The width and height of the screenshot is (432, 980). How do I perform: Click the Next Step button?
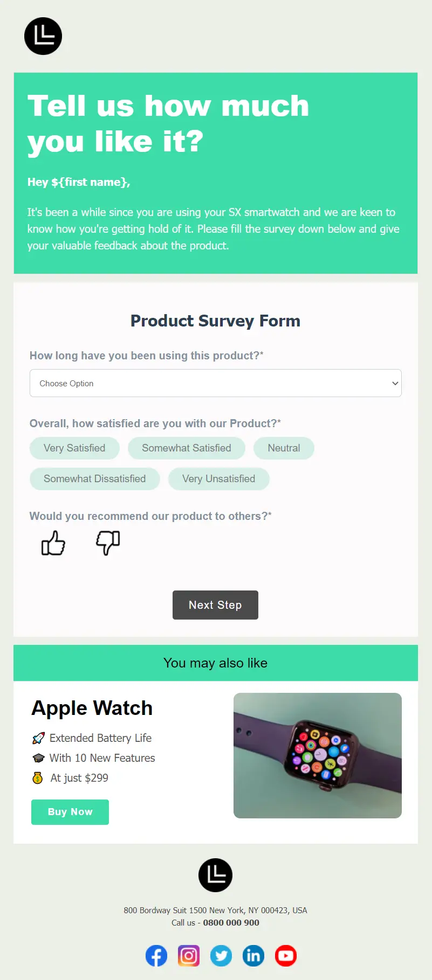215,605
